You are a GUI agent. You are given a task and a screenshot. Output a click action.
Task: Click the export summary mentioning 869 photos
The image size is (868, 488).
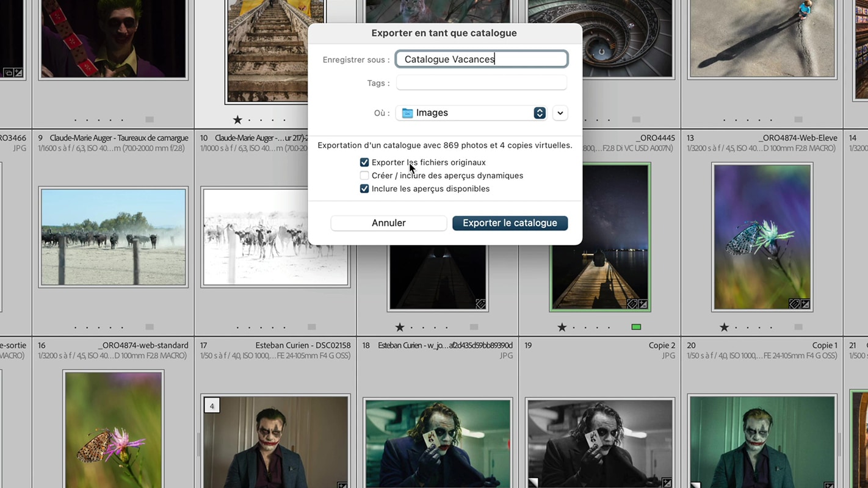445,145
